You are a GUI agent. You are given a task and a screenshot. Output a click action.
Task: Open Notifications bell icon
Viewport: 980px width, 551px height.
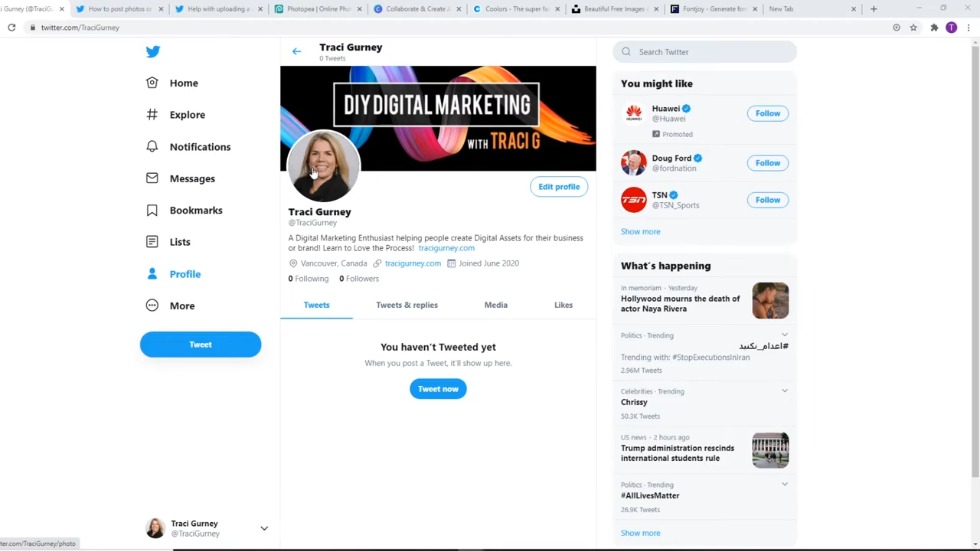pos(152,146)
